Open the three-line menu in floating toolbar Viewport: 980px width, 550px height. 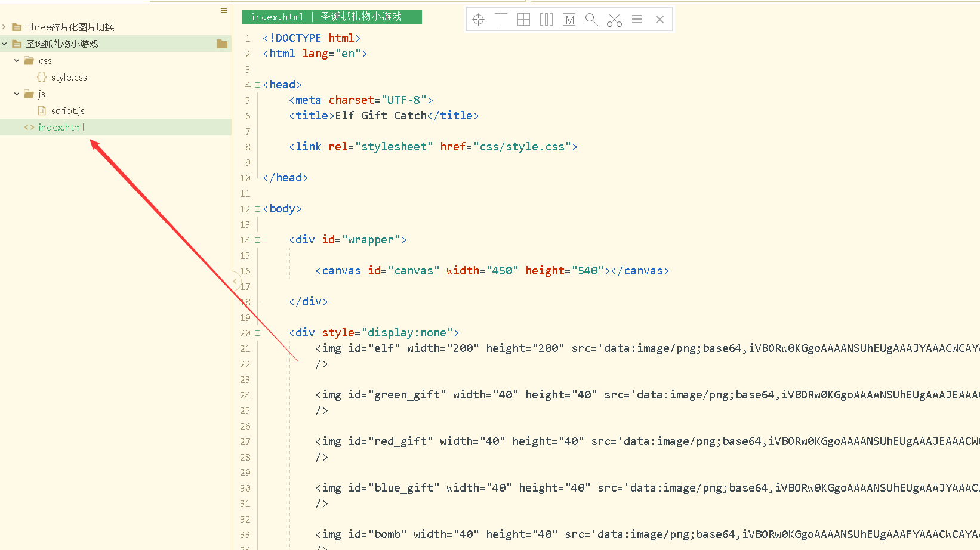pyautogui.click(x=637, y=20)
